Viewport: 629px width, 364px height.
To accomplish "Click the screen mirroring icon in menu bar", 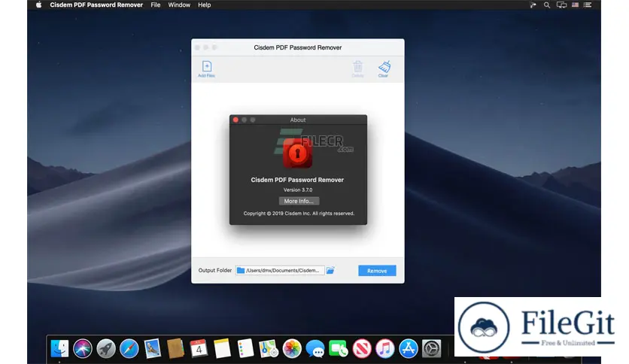I will coord(561,5).
